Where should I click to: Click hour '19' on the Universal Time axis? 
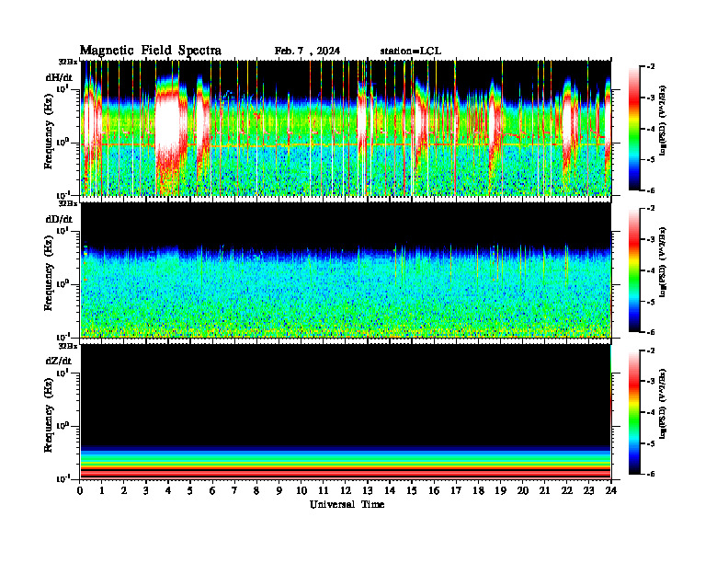click(500, 491)
